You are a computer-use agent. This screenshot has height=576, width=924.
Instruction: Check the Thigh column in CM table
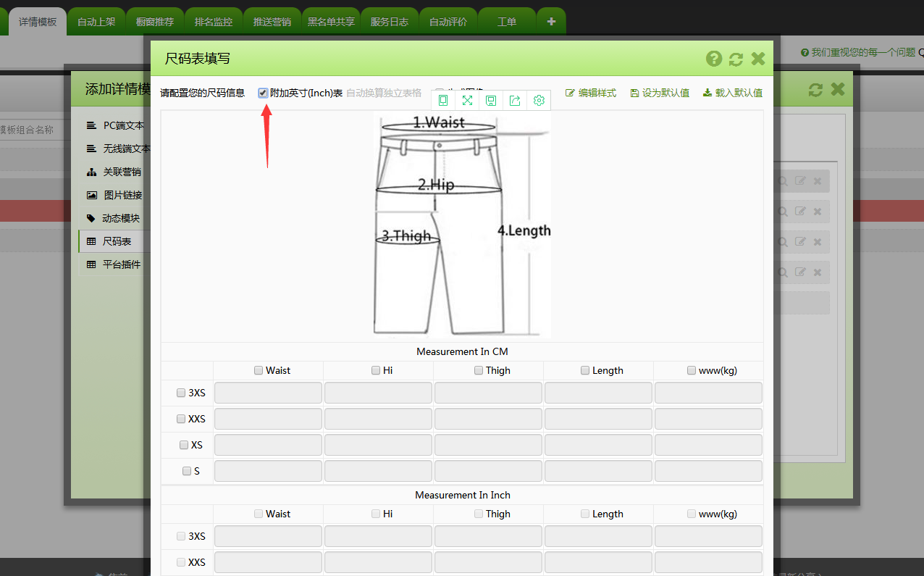pos(479,370)
